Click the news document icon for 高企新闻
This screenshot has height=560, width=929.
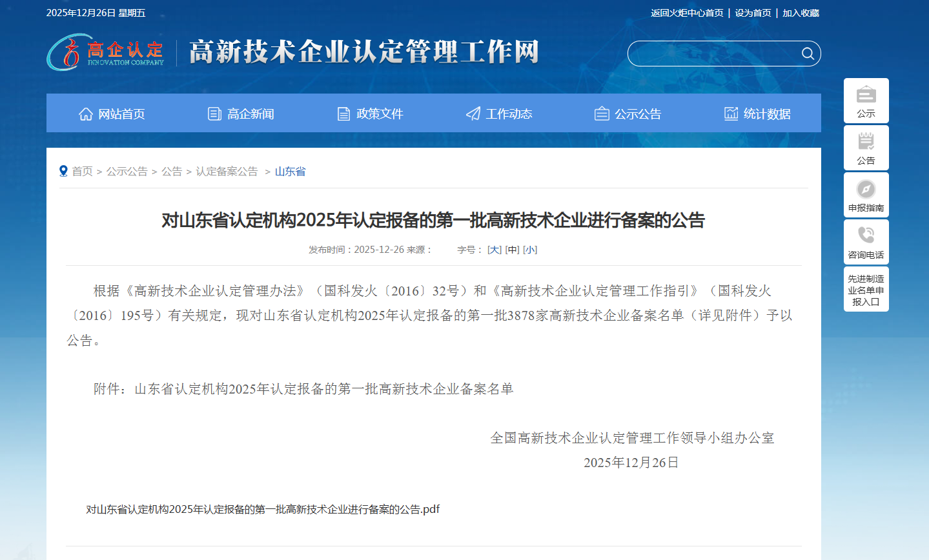tap(214, 113)
